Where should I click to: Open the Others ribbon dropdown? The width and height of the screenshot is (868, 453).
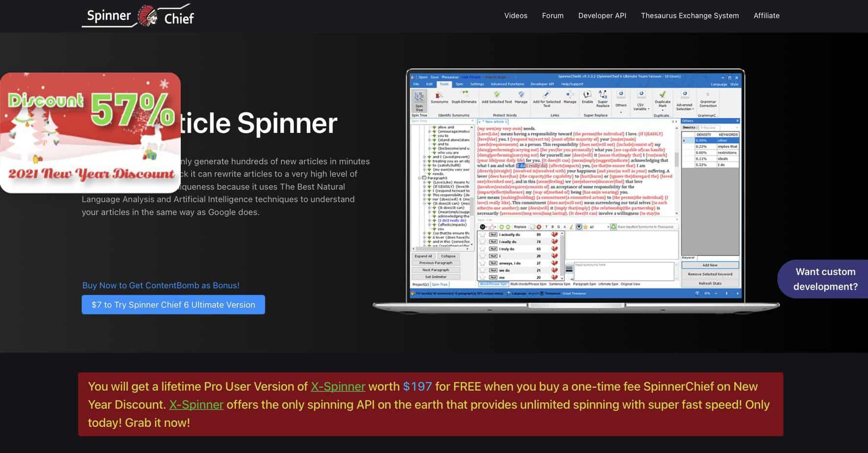620,101
